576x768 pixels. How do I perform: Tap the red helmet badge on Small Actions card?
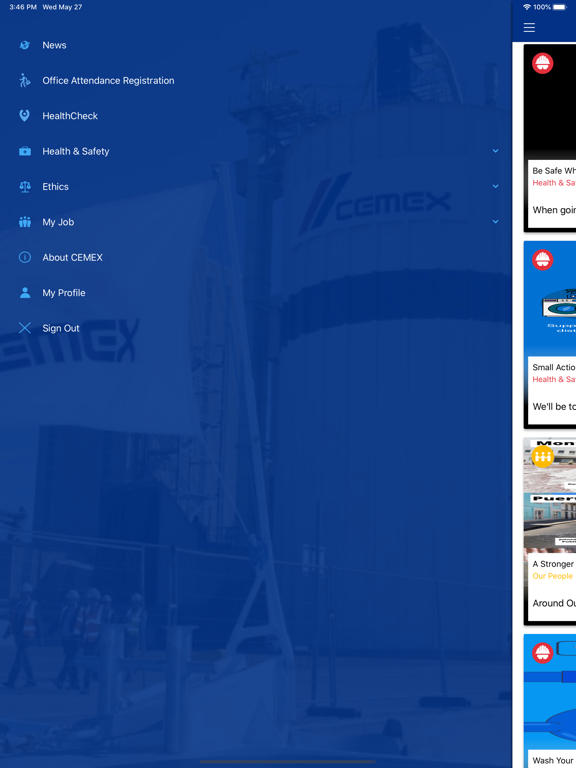[x=543, y=260]
